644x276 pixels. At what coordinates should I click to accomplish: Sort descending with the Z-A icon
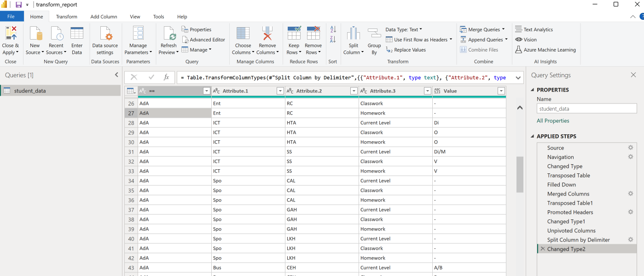333,40
